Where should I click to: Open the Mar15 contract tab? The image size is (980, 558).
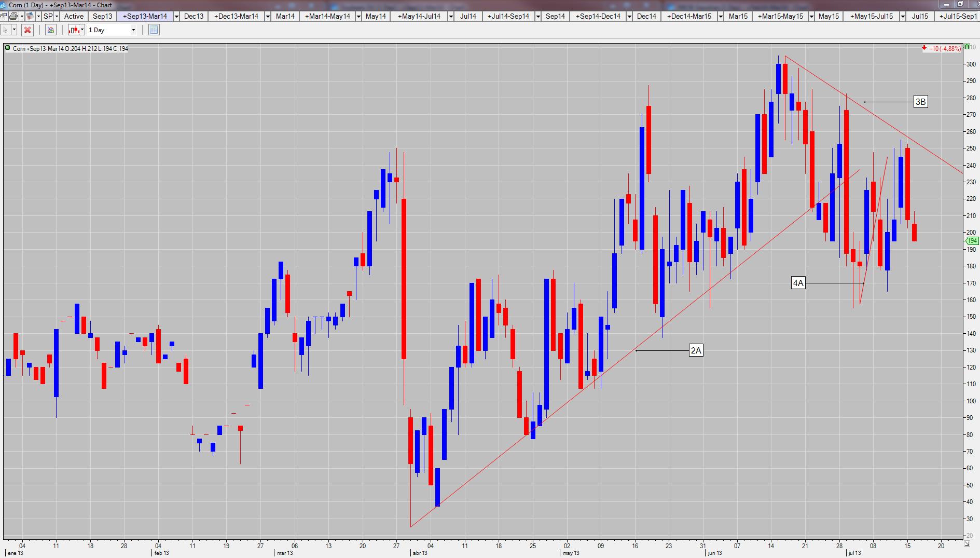(738, 16)
